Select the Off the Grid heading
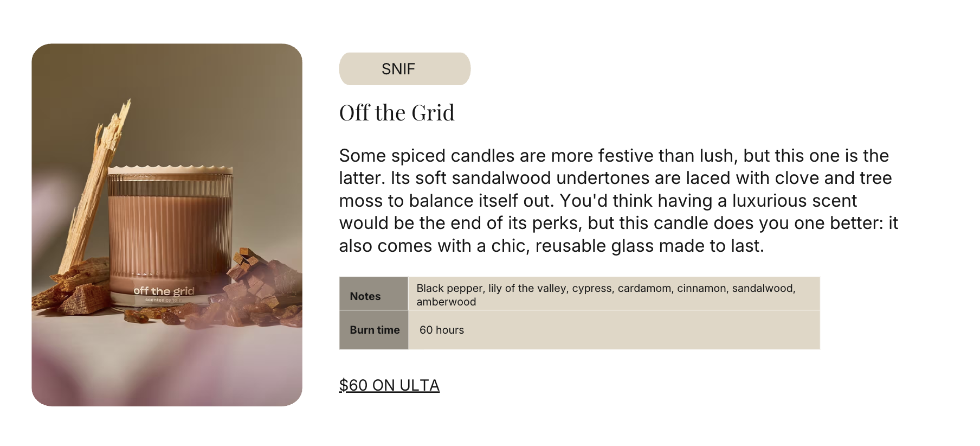The height and width of the screenshot is (446, 980). pos(397,113)
